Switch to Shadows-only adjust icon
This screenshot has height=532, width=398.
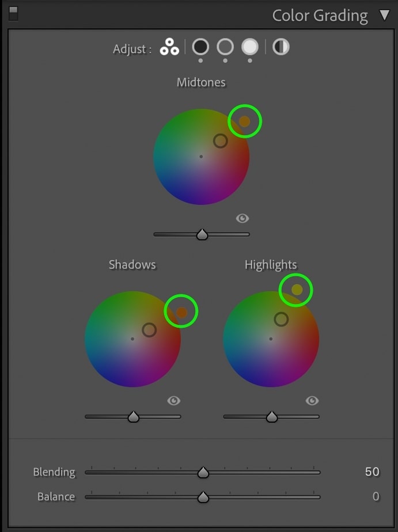pos(200,47)
